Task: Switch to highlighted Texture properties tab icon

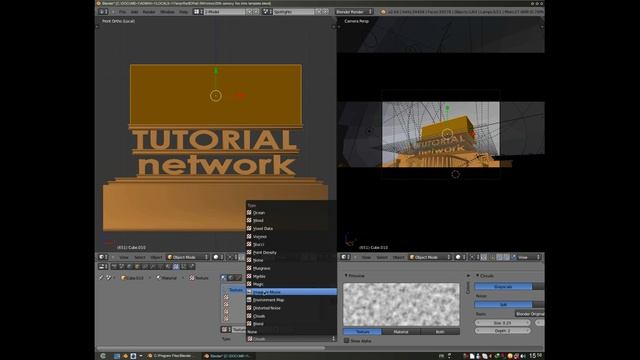Action: point(176,267)
